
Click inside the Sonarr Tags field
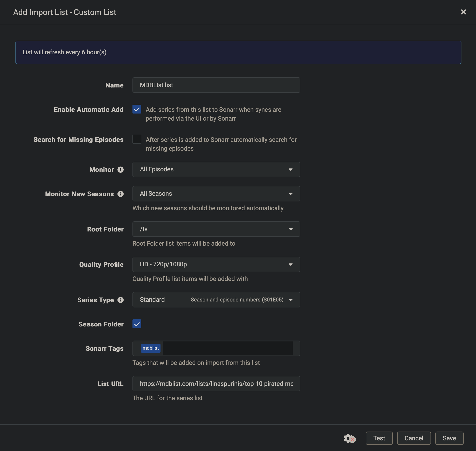[x=228, y=348]
